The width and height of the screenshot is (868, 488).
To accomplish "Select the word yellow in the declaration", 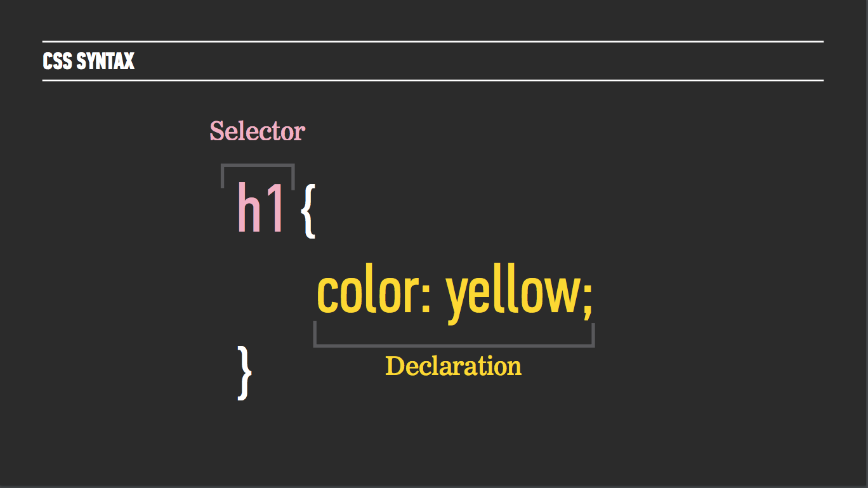I will [512, 294].
